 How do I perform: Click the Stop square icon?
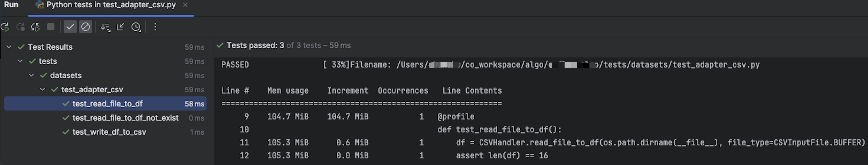51,27
